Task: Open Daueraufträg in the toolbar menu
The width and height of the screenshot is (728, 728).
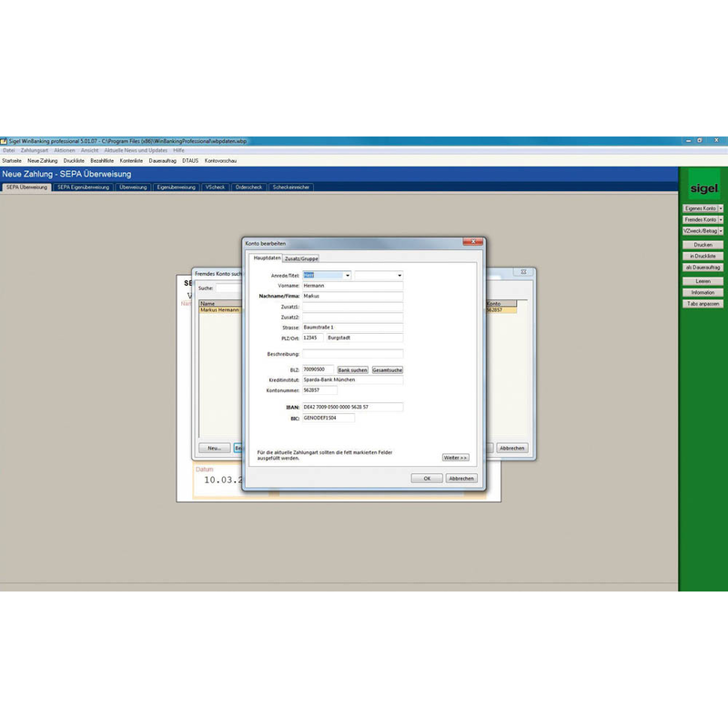Action: pos(162,160)
